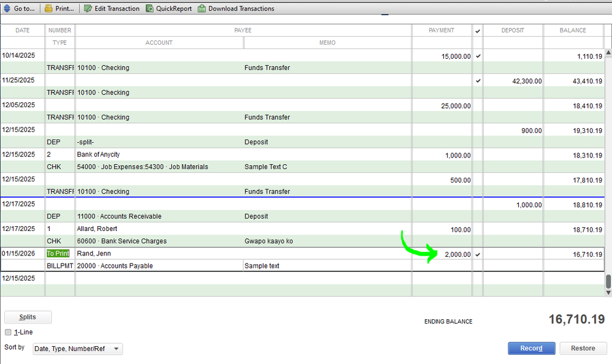Open the Sort by dropdown
612x364 pixels.
[x=78, y=349]
